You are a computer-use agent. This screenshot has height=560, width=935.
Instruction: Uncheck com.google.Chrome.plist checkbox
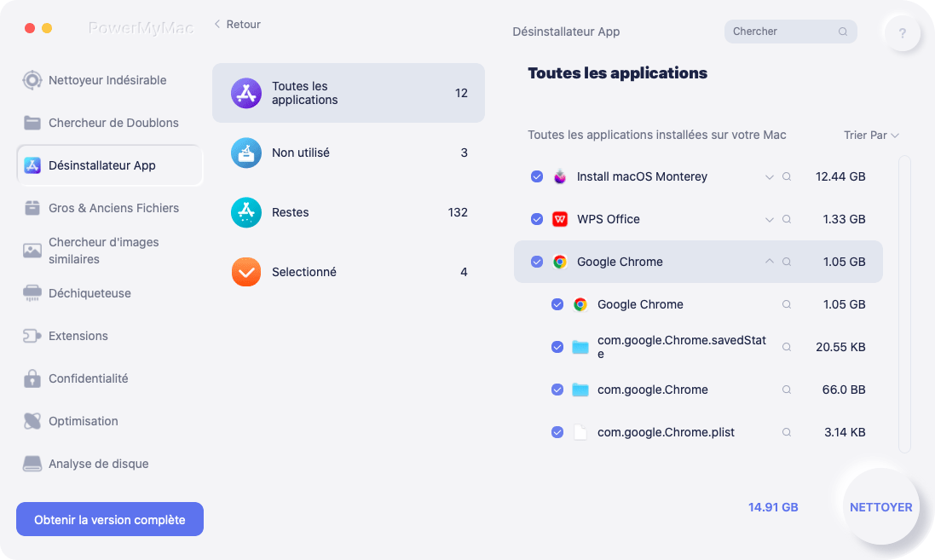(x=557, y=432)
